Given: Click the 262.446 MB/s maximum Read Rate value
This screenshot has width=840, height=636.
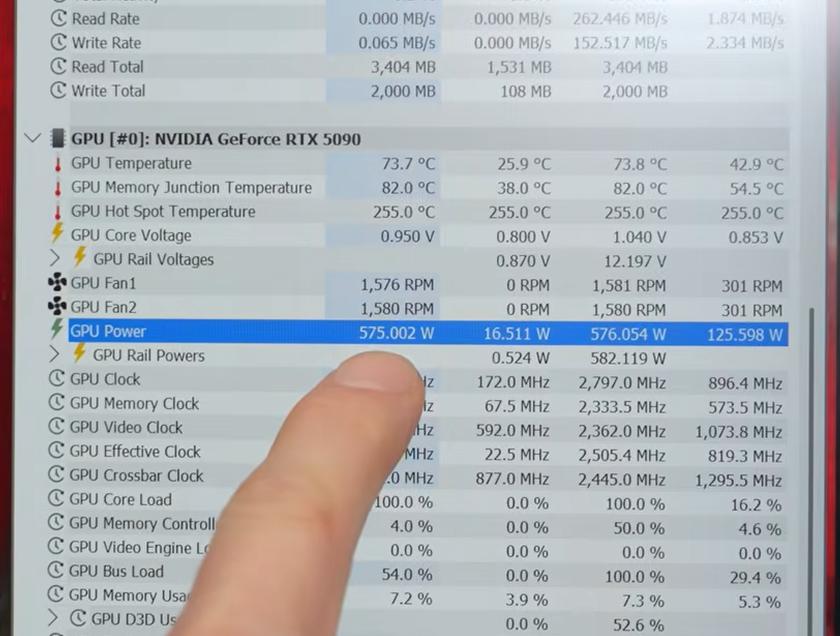Looking at the screenshot, I should coord(620,19).
